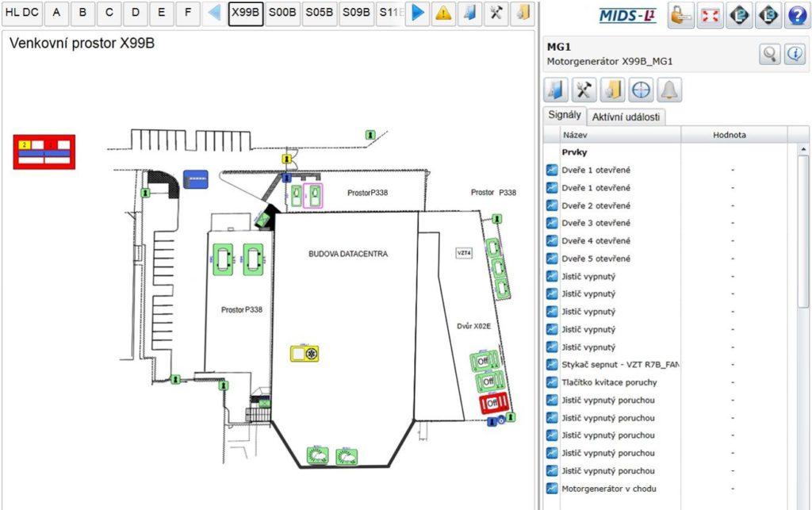The height and width of the screenshot is (510, 812).
Task: Open MG1 info speech bubble icon
Action: (x=795, y=54)
